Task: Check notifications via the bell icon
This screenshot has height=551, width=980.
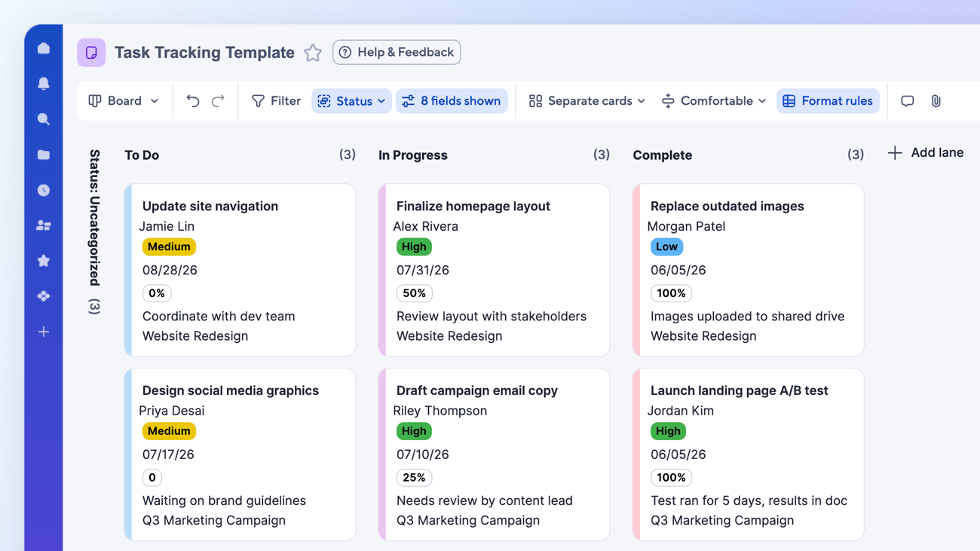Action: coord(43,84)
